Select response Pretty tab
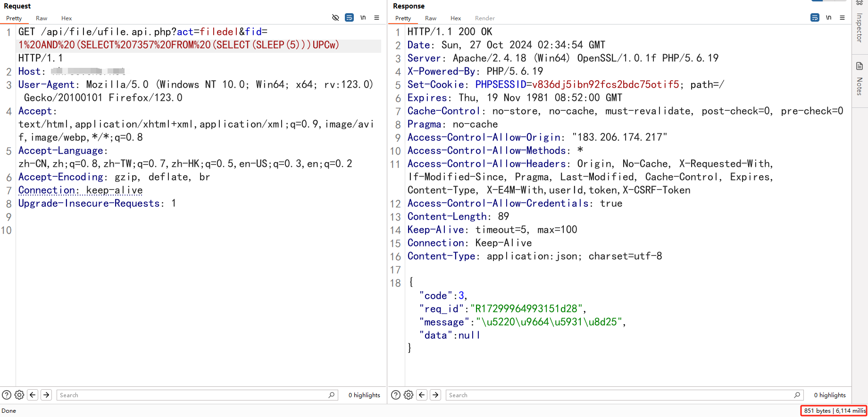The image size is (868, 417). [x=403, y=18]
